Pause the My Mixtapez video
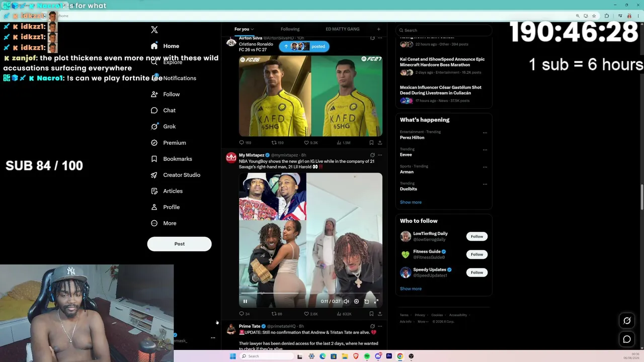Image resolution: width=644 pixels, height=362 pixels. click(245, 301)
